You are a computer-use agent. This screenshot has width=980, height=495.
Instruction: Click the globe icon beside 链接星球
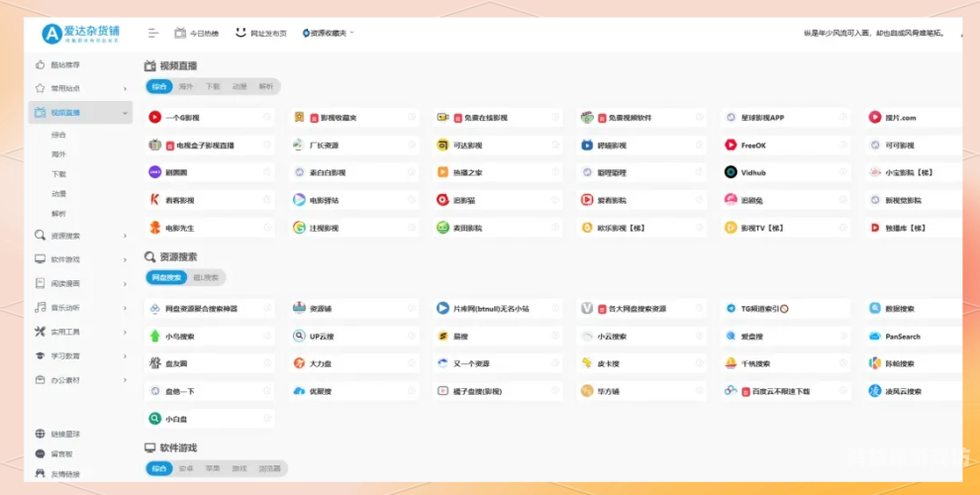(x=40, y=434)
